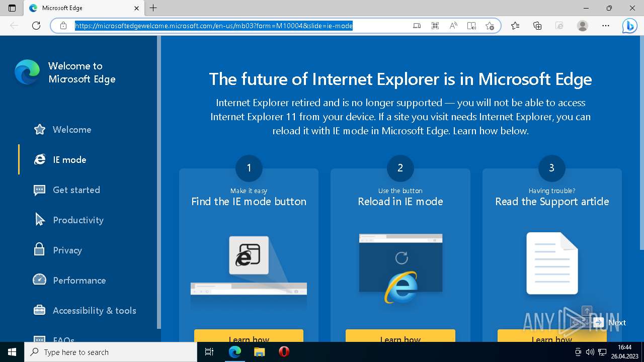Screen dimensions: 644x362
Task: Click the Next button
Action: pos(609,323)
